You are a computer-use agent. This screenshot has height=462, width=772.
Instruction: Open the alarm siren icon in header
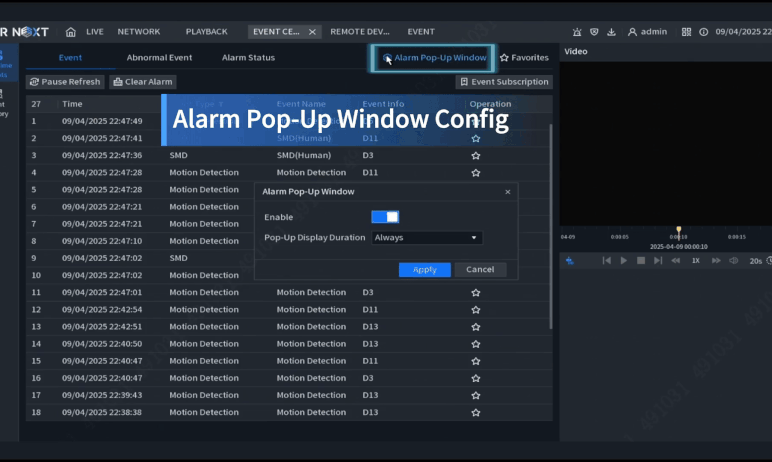(577, 32)
